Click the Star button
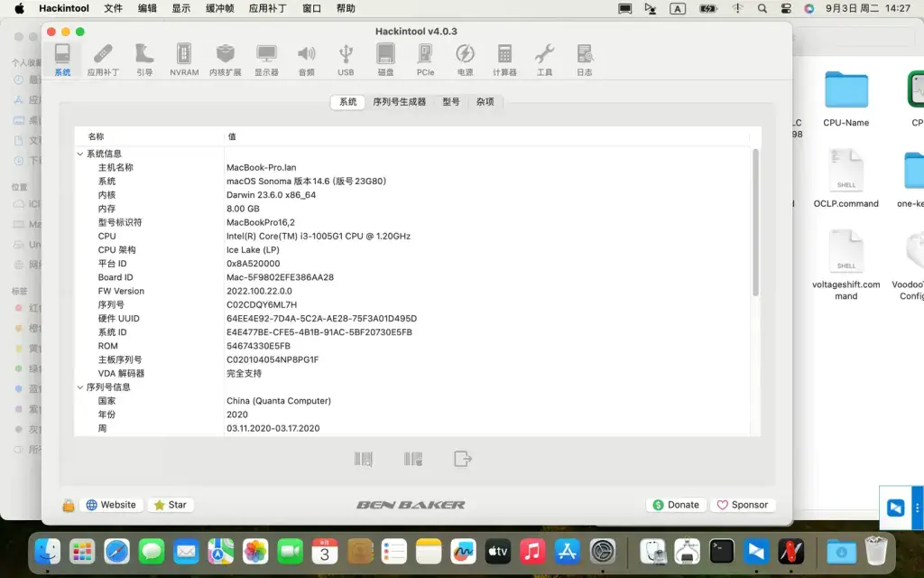924x578 pixels. tap(171, 505)
